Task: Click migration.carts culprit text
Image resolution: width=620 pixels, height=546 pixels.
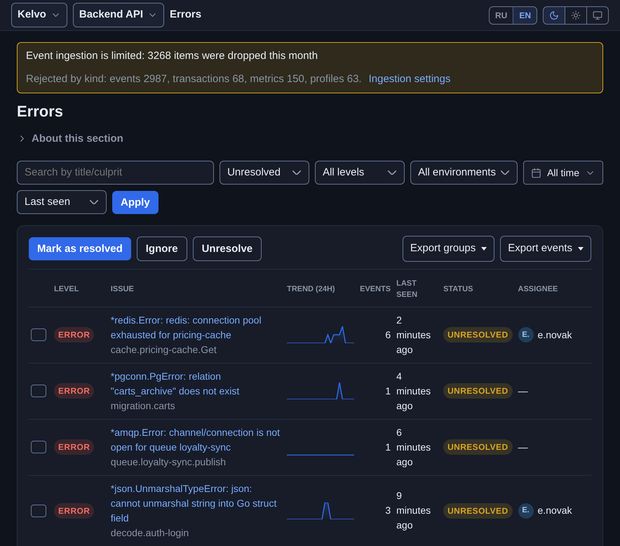Action: [x=143, y=406]
